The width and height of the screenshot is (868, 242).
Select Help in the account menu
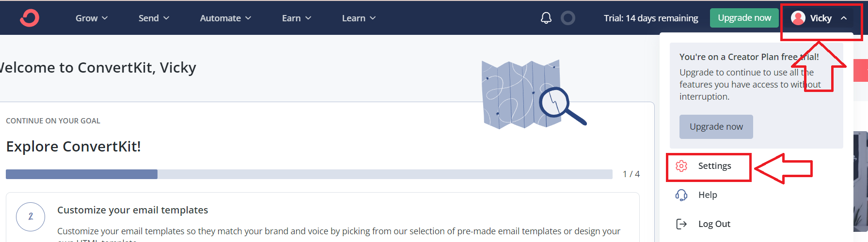tap(708, 195)
